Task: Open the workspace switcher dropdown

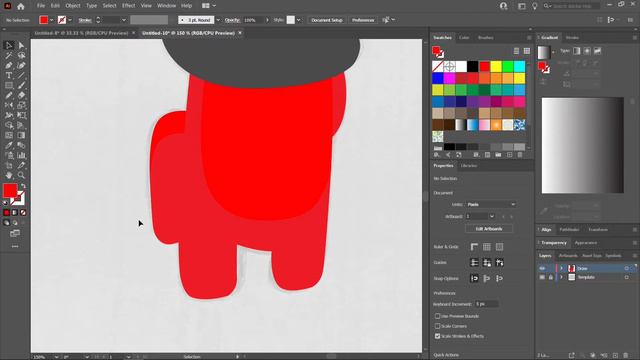Action: 209,6
